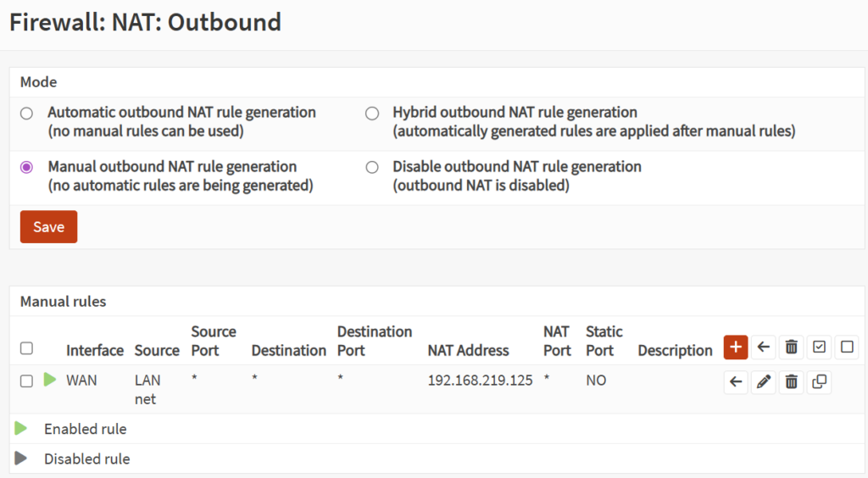Image resolution: width=868 pixels, height=478 pixels.
Task: Choose Disable outbound NAT rule generation
Action: tap(371, 167)
